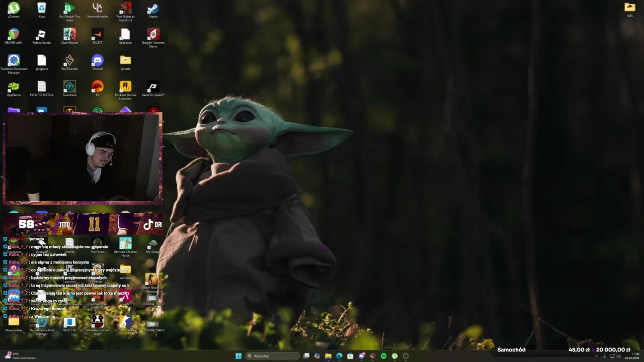The height and width of the screenshot is (362, 644).
Task: Select Ultimate Chicken Horse shortcut
Action: 125,247
